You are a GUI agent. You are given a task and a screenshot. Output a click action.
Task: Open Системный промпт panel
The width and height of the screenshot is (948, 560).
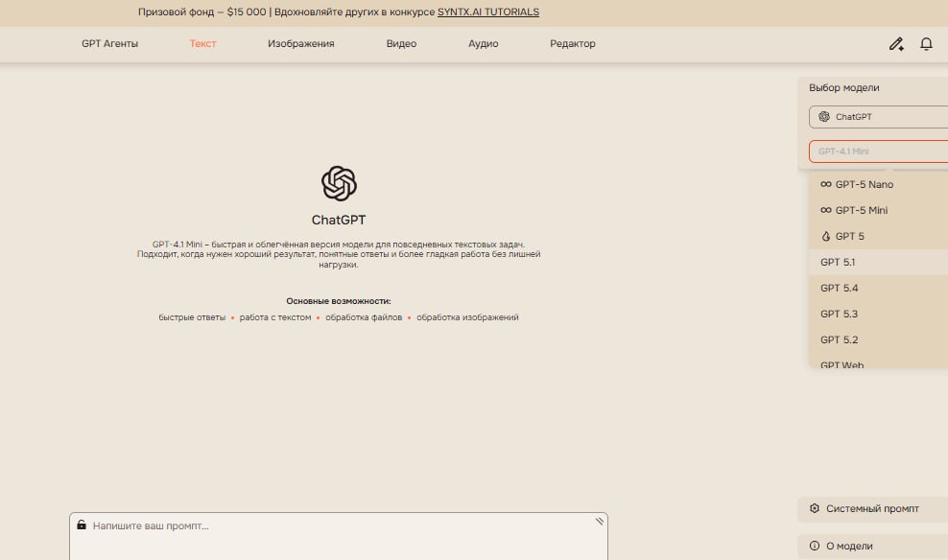pyautogui.click(x=872, y=509)
